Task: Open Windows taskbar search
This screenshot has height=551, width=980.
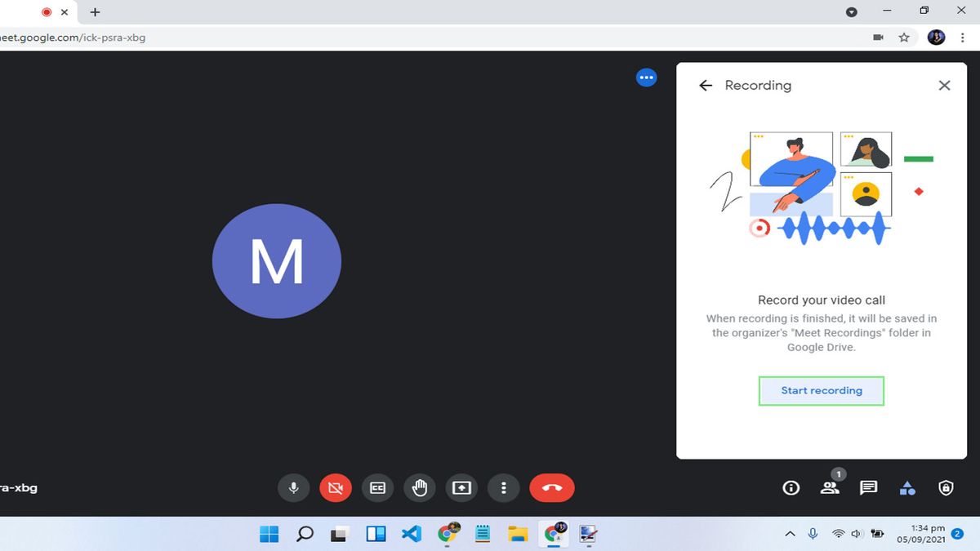Action: coord(305,534)
